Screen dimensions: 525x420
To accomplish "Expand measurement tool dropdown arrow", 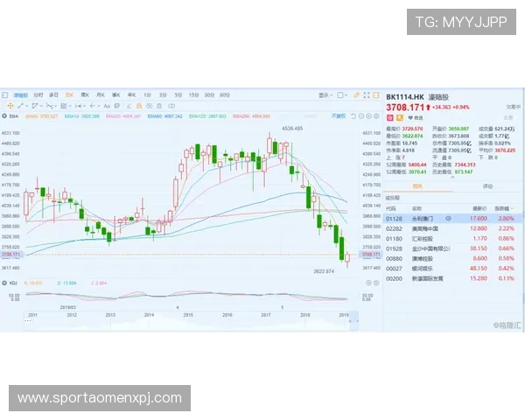I will [84, 106].
